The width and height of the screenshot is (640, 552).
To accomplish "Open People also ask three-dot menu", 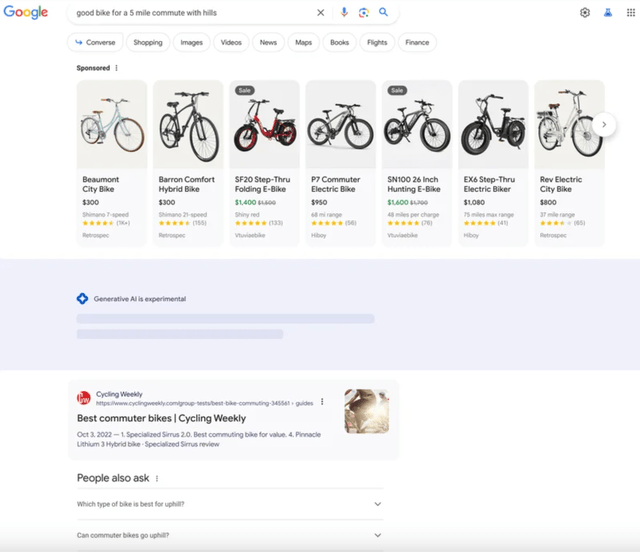I will point(157,479).
